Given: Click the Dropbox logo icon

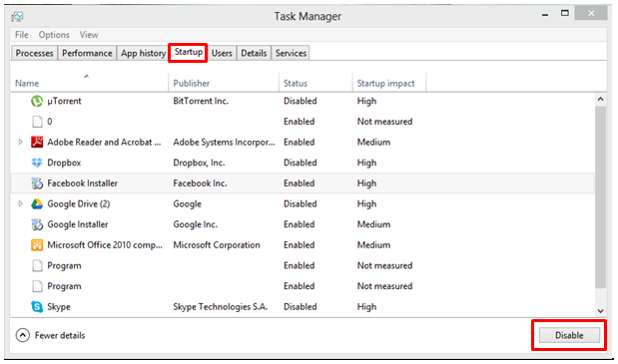Looking at the screenshot, I should [x=37, y=163].
